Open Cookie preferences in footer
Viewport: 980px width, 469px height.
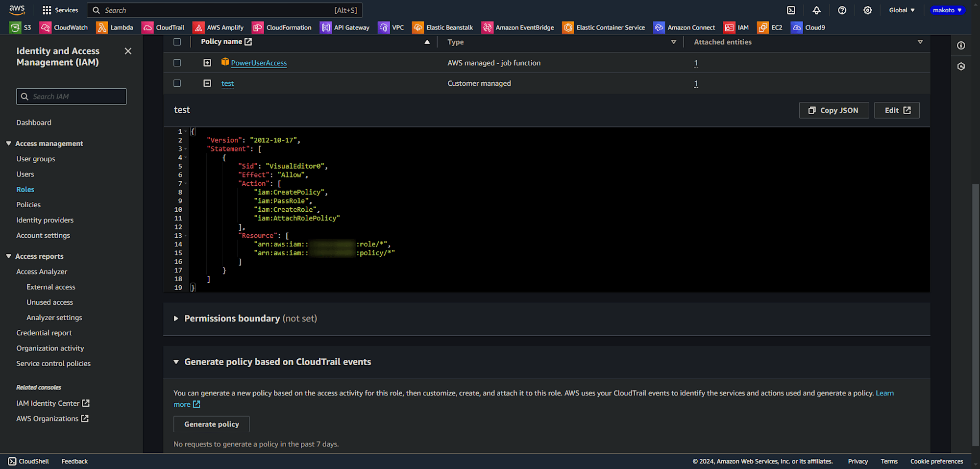pos(937,461)
